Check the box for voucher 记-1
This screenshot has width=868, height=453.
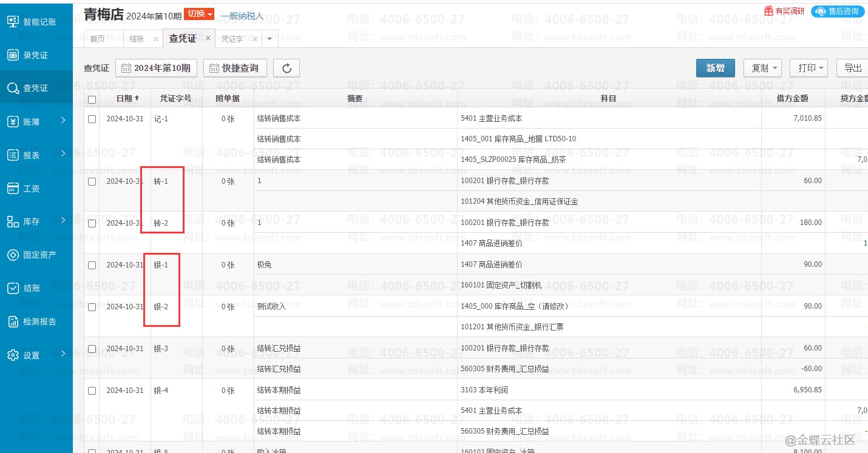click(x=92, y=119)
